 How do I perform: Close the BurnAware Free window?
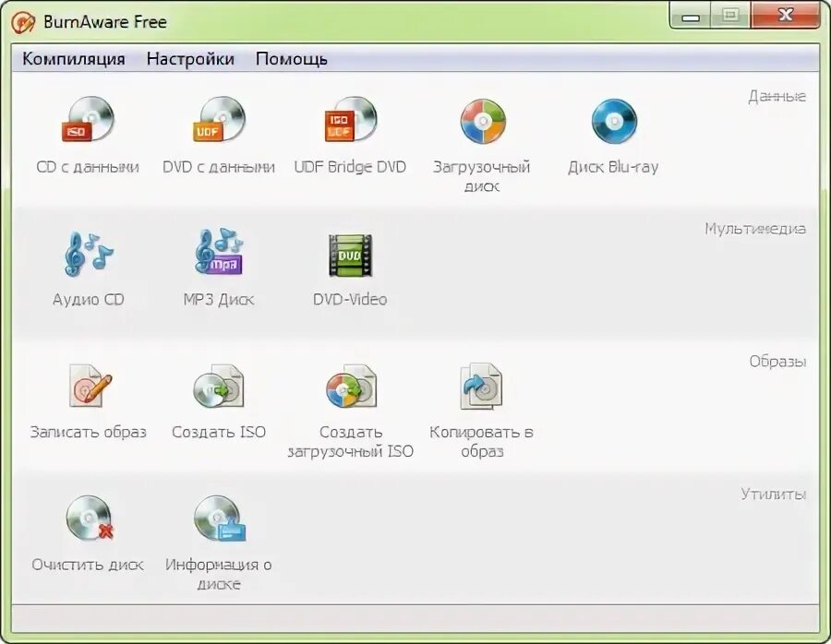pyautogui.click(x=786, y=16)
